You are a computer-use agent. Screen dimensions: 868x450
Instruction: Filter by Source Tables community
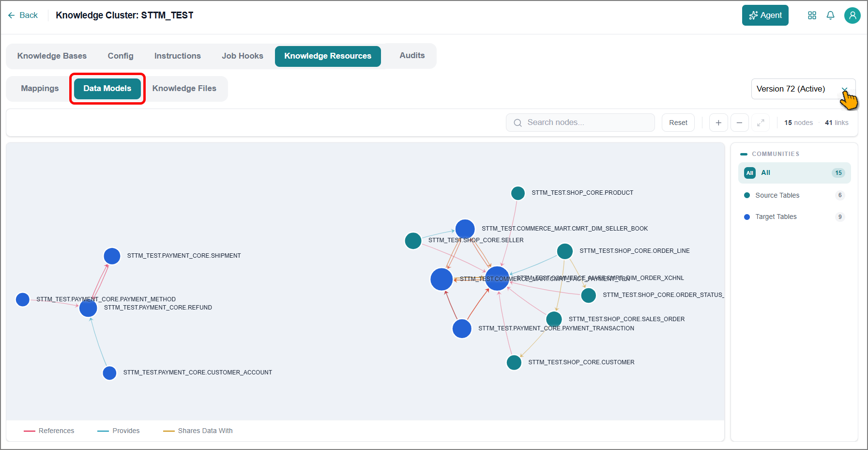(794, 195)
